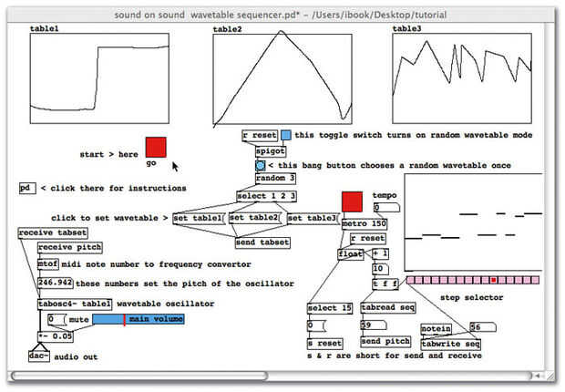Image resolution: width=565 pixels, height=392 pixels.
Task: Click the 'step selector' label
Action: (472, 298)
